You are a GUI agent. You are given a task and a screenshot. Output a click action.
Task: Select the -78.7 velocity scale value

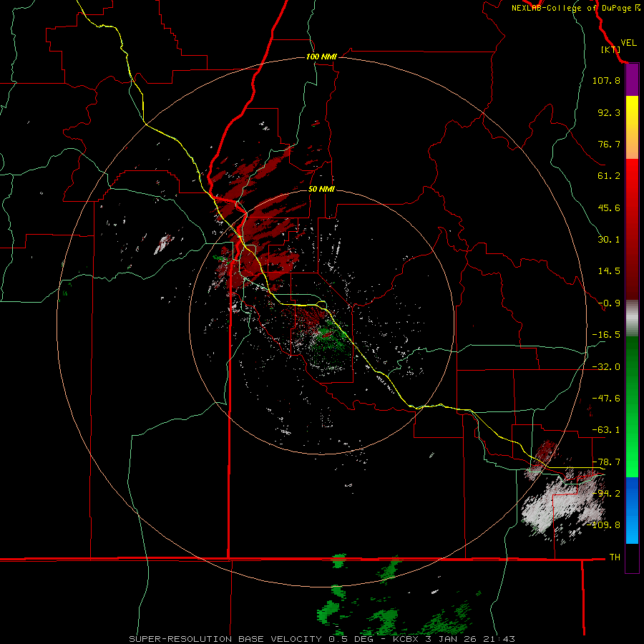(x=606, y=462)
